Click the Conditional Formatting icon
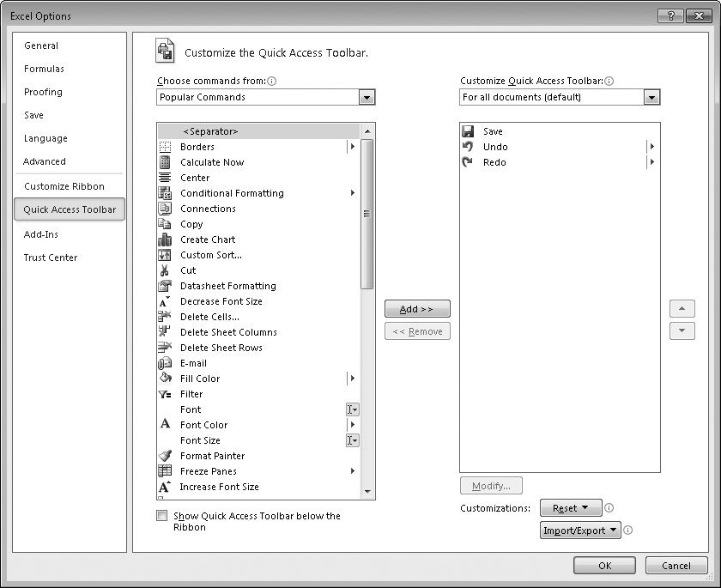Viewport: 721px width, 588px height. coord(165,193)
